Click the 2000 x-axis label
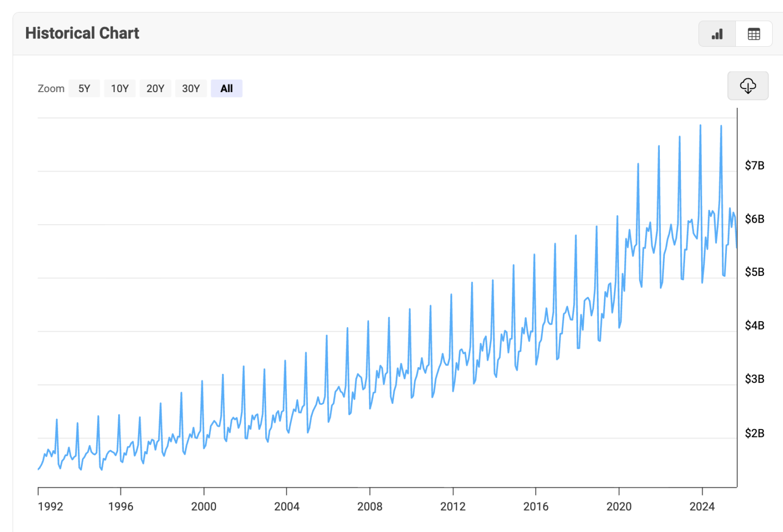Screen dimensions: 783x532 coord(204,506)
